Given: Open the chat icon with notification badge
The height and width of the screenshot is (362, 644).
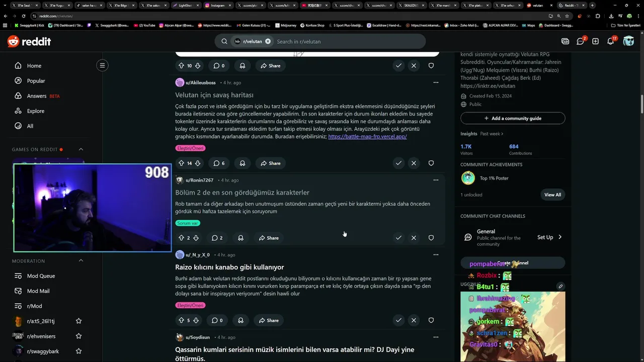Looking at the screenshot, I should [x=581, y=41].
